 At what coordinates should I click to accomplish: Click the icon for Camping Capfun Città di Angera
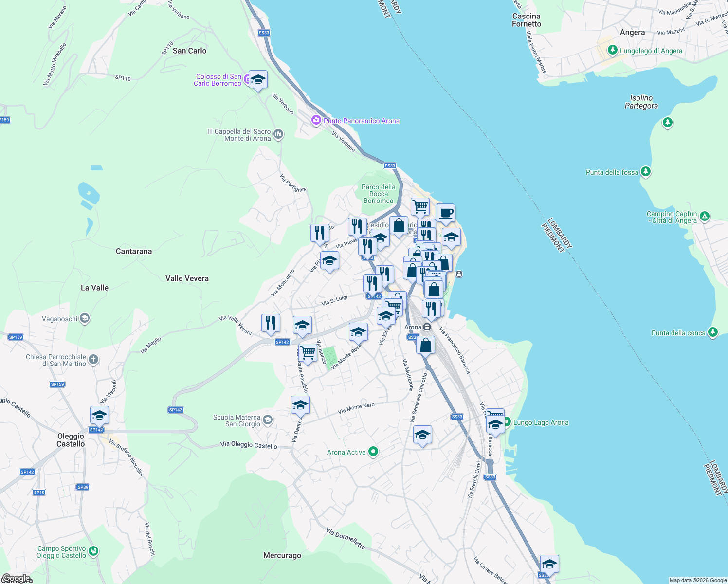[x=704, y=215]
